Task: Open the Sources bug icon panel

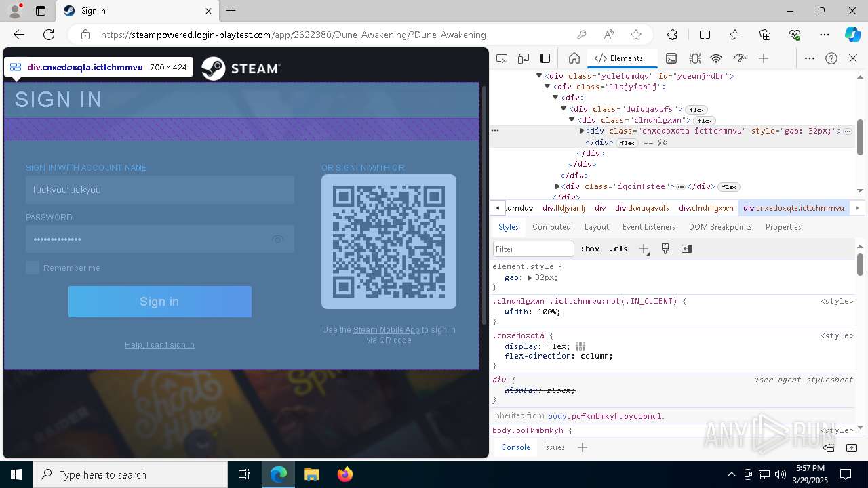Action: point(694,58)
